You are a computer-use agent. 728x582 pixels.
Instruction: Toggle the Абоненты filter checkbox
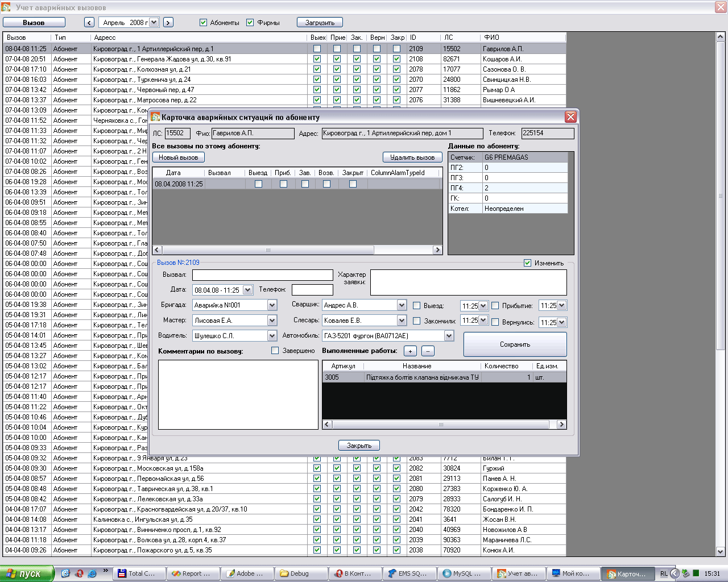203,23
